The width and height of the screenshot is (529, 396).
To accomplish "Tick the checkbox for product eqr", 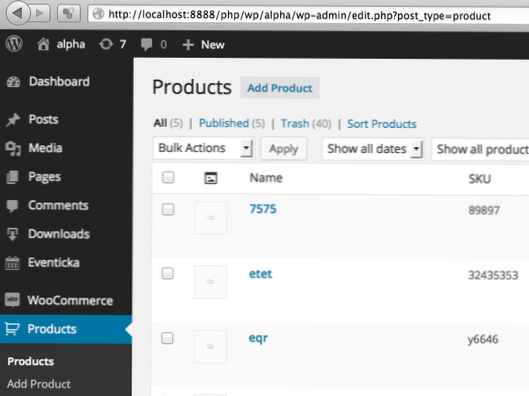I will coord(167,338).
